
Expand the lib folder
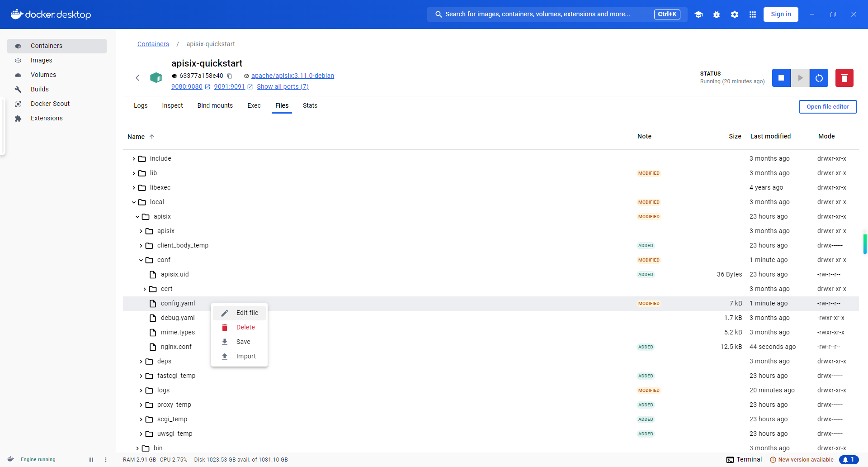coord(134,173)
